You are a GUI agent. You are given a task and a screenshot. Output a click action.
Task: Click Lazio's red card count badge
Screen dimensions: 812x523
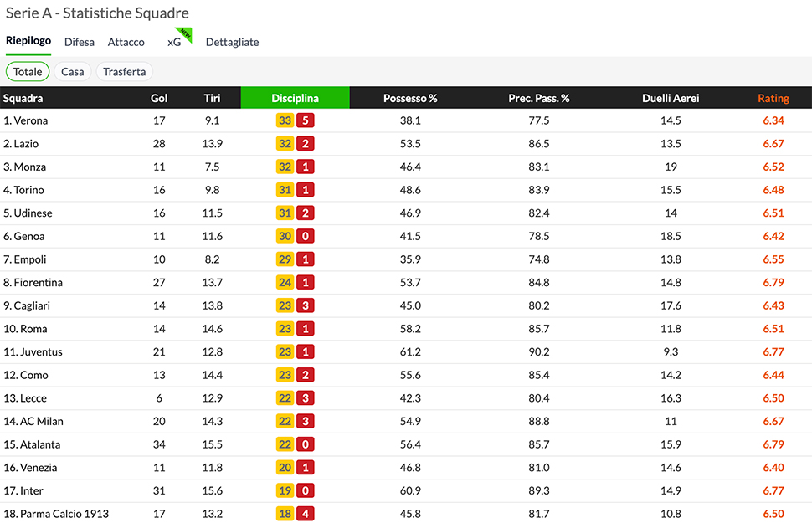click(306, 144)
